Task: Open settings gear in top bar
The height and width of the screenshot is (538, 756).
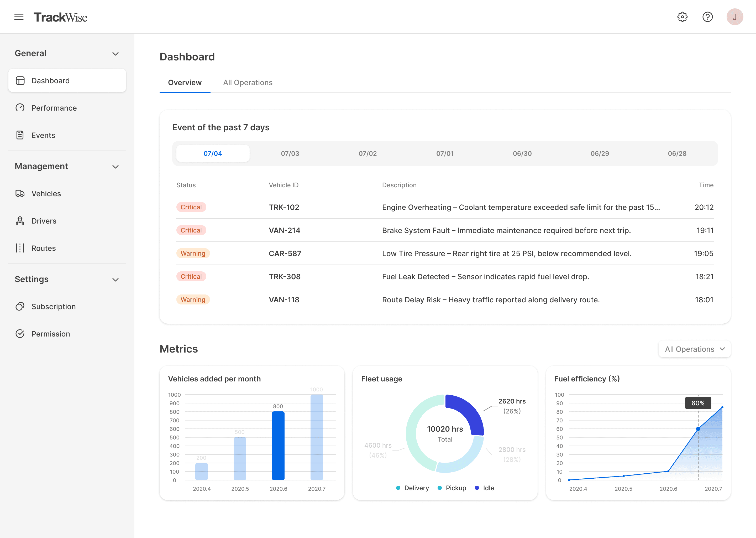Action: (682, 17)
